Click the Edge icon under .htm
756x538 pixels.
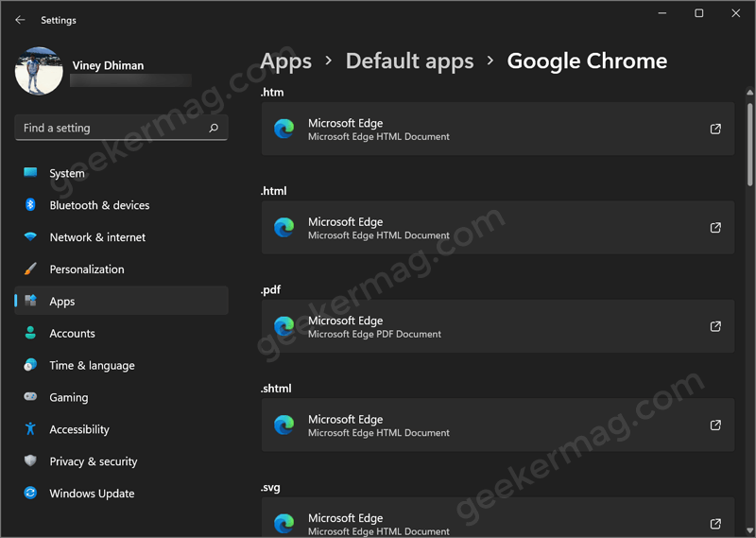(284, 129)
